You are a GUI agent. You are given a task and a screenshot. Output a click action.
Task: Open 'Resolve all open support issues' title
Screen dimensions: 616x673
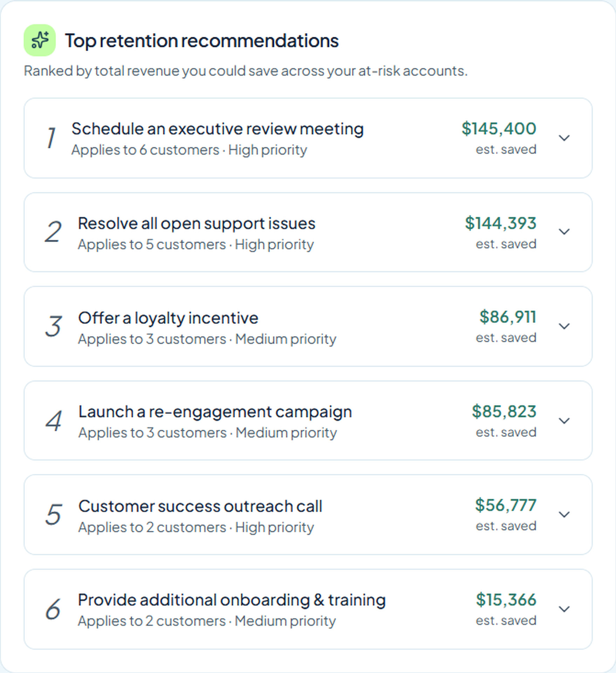[x=196, y=224]
